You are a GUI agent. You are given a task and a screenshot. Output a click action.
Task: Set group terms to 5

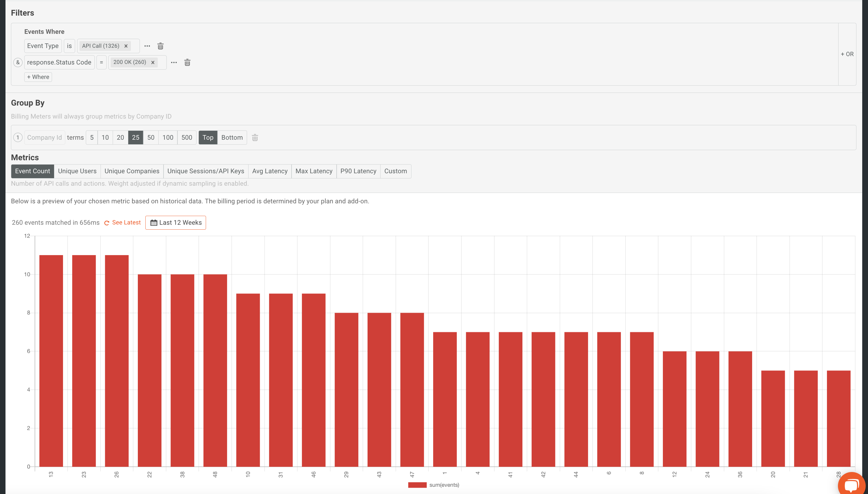(92, 137)
